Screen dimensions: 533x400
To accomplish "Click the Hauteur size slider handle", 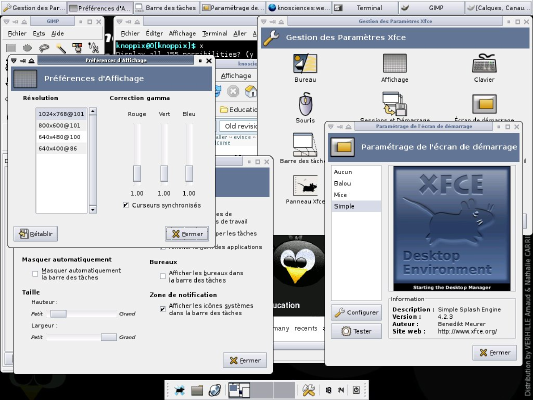I will (x=58, y=314).
